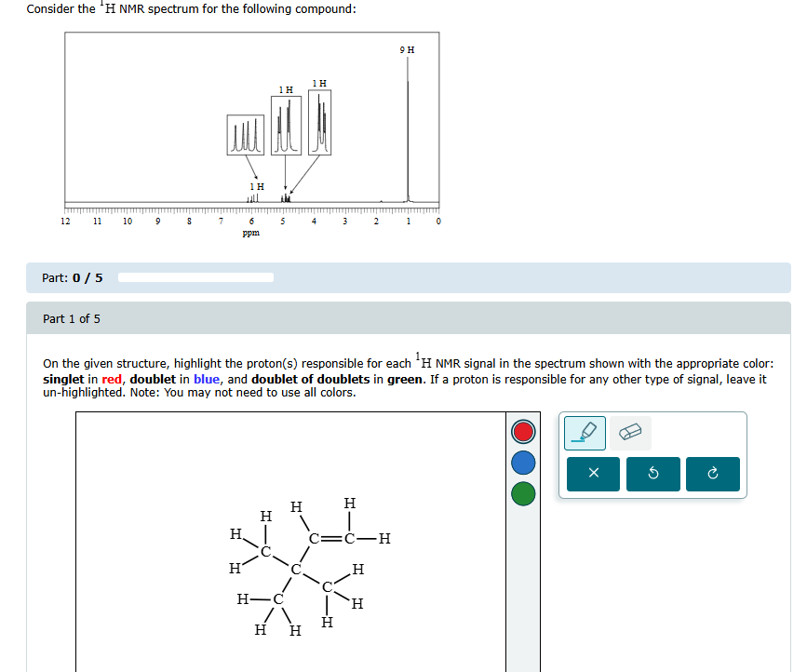807x672 pixels.
Task: Undo the last highlighting action
Action: pyautogui.click(x=652, y=474)
